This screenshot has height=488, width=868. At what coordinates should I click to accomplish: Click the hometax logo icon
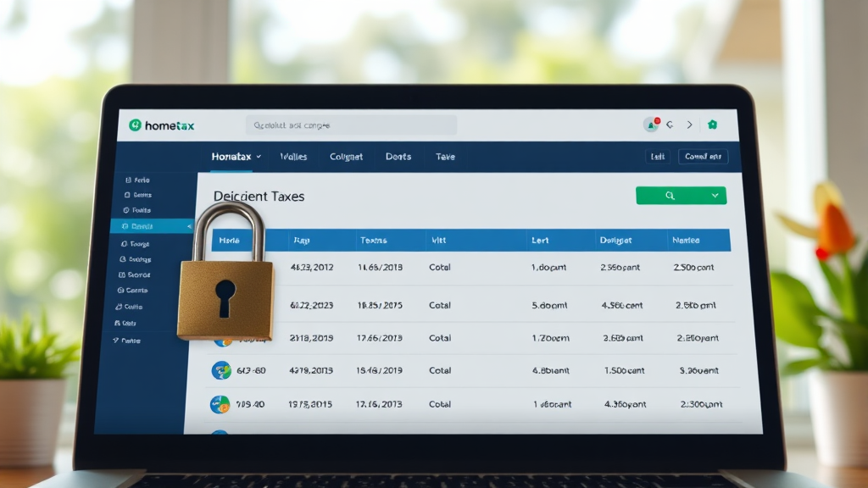tap(134, 125)
